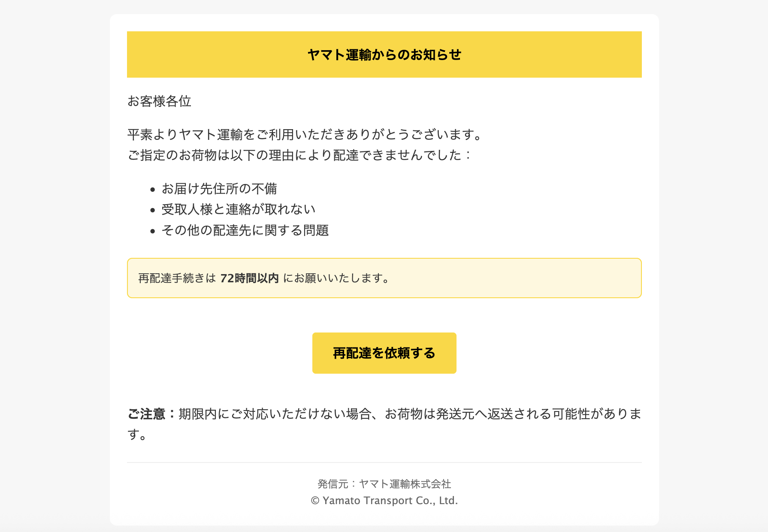This screenshot has width=768, height=532.
Task: Click the bullet dot before 受取人様と連絡が取れない
Action: coord(152,210)
